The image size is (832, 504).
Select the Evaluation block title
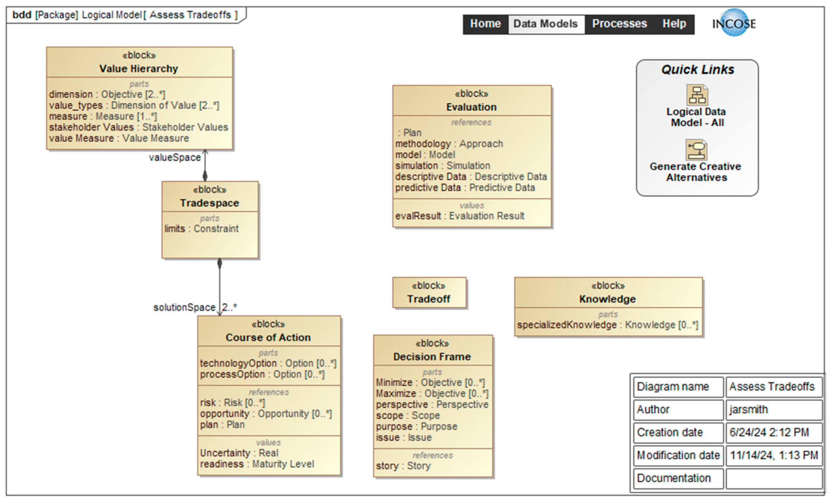pos(471,107)
